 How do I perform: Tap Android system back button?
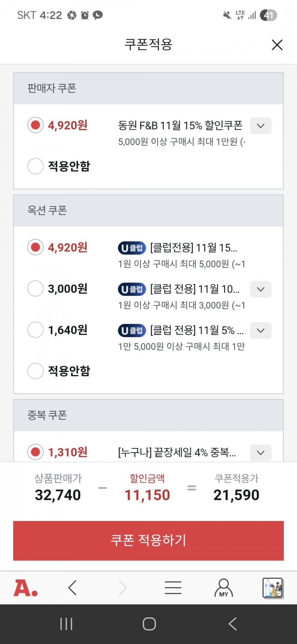click(x=232, y=624)
